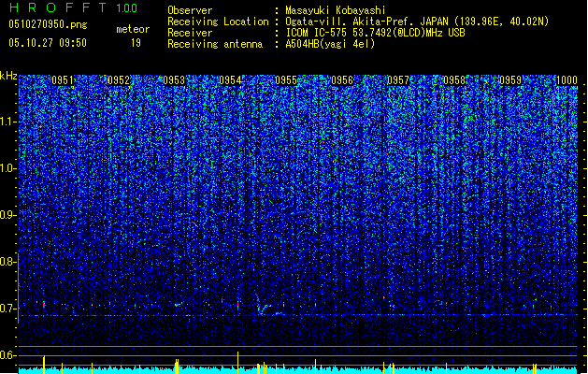588x374 pixels.
Task: Click the 0955 time marker
Action: pyautogui.click(x=286, y=80)
